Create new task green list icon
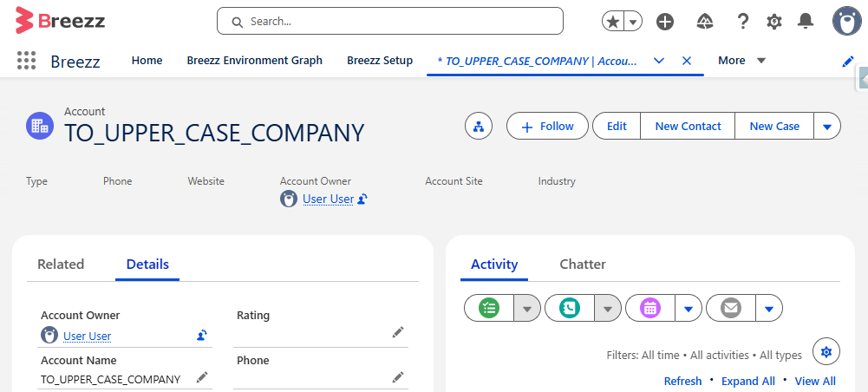Viewport: 868px width, 392px height. coord(489,308)
